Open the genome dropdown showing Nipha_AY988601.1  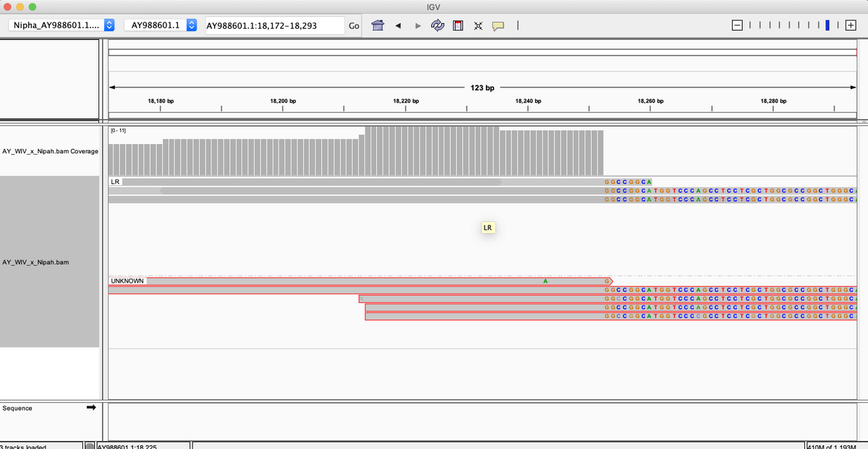point(58,24)
